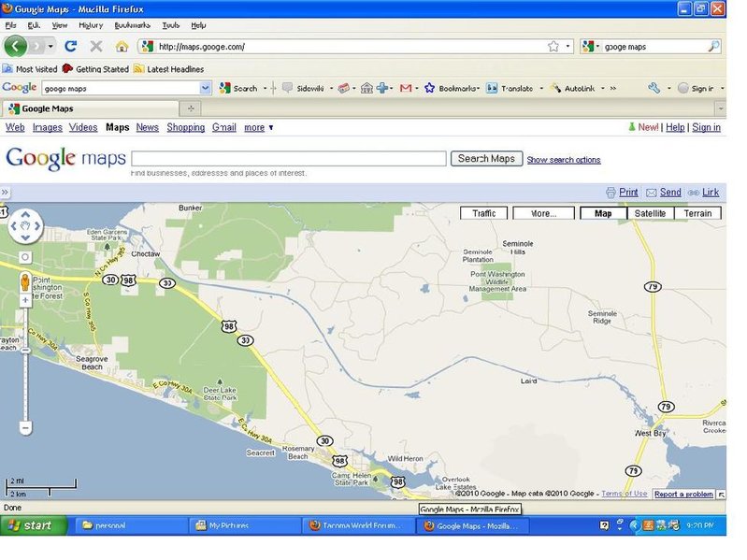Zoom in with the plus button
747x560 pixels.
[25, 300]
